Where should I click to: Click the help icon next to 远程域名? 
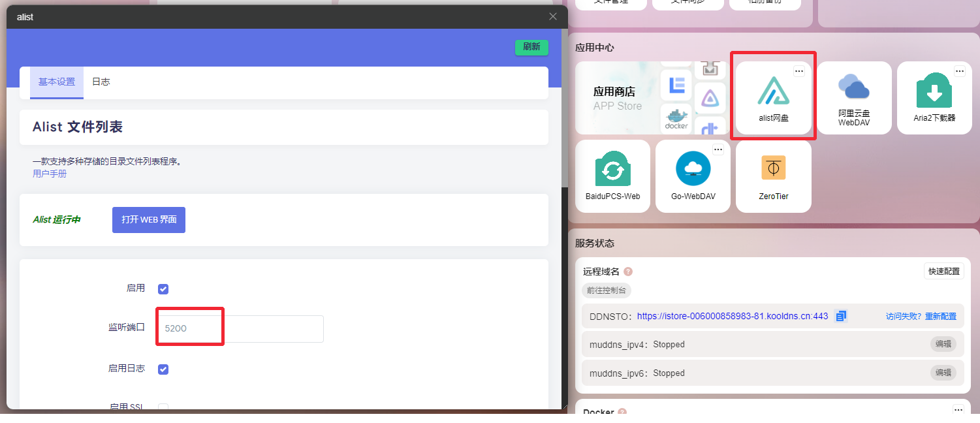coord(628,272)
